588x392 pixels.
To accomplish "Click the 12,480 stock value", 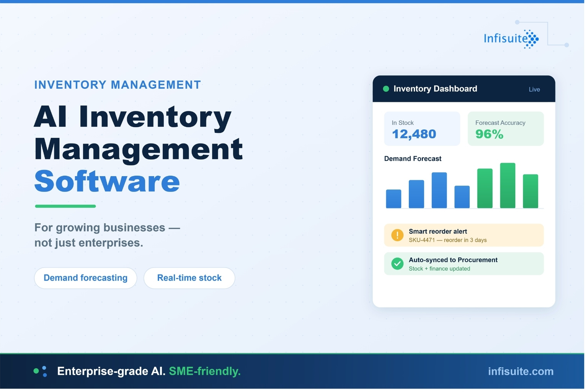I will coord(414,134).
